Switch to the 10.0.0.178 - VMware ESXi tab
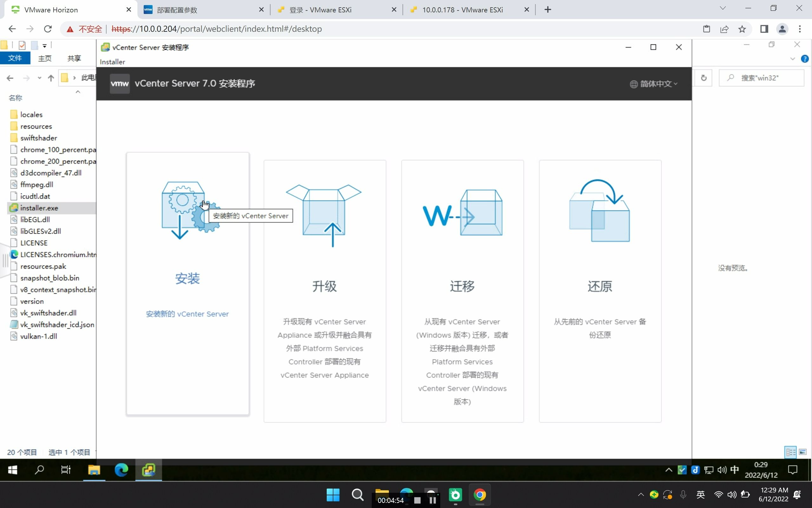This screenshot has height=508, width=812. 469,10
